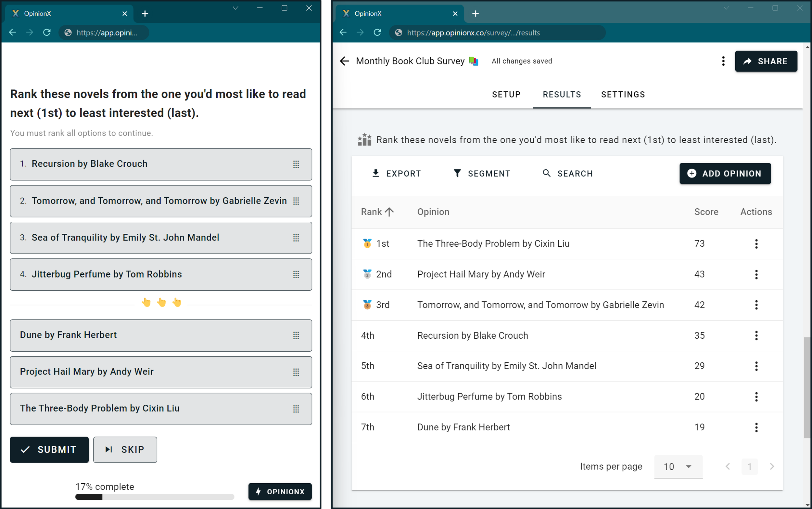Close OpinionX tab in left window
812x509 pixels.
pos(124,13)
